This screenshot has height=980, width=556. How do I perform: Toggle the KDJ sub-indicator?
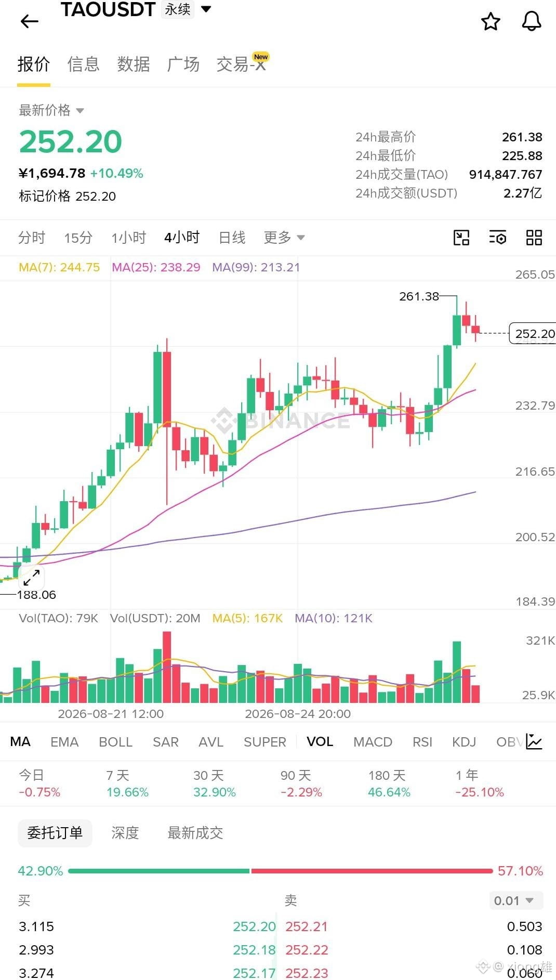(x=464, y=742)
